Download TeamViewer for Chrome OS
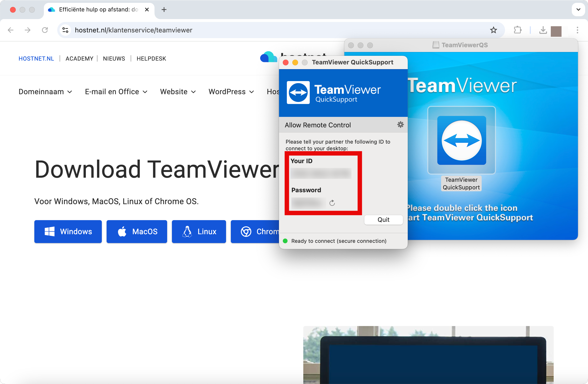 point(255,232)
